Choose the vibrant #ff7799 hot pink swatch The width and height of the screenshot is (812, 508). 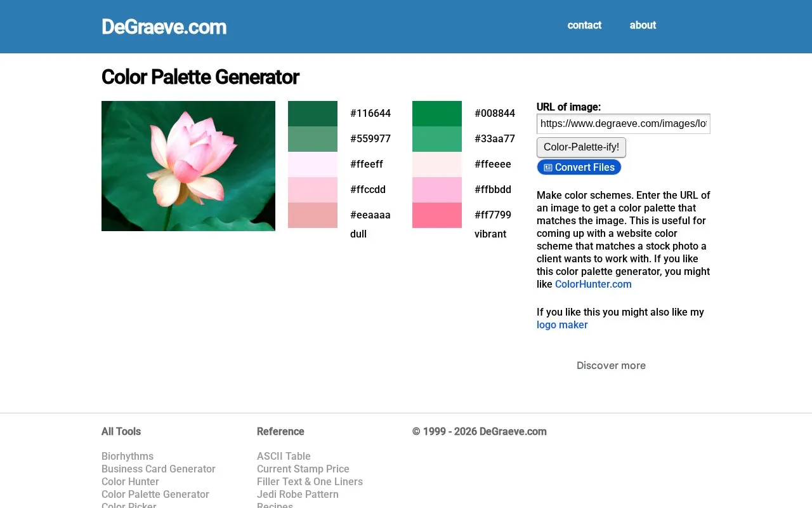[437, 215]
